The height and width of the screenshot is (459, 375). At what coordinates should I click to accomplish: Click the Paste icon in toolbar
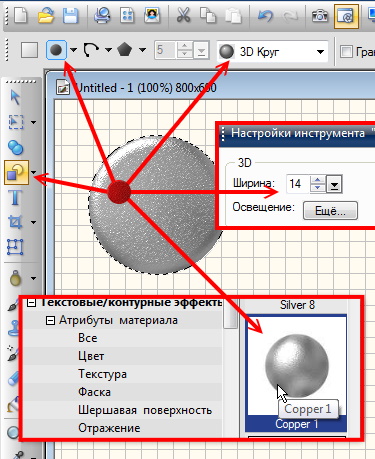(233, 16)
